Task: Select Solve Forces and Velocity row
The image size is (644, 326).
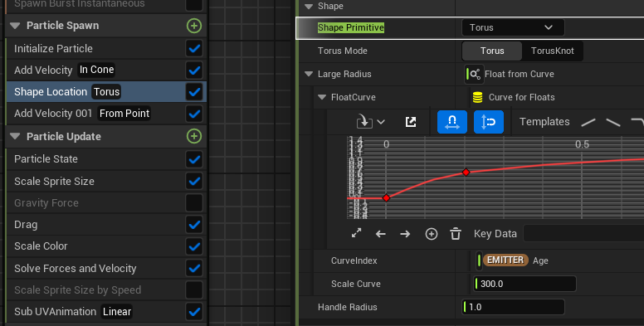Action: coord(106,268)
